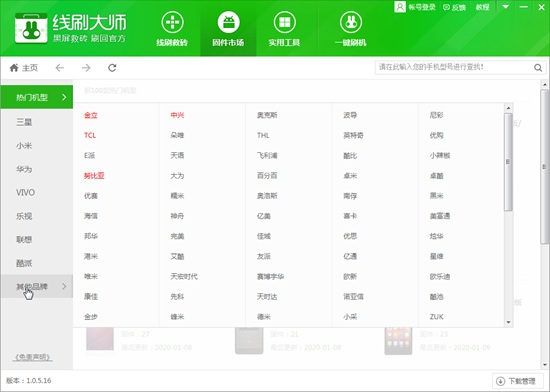Click the back arrow navigation icon
550x392 pixels.
click(60, 68)
